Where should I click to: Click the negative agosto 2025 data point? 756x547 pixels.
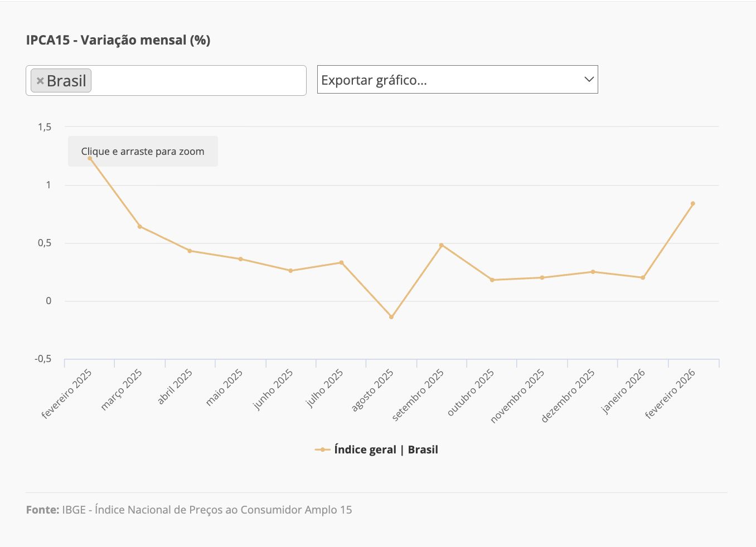391,317
